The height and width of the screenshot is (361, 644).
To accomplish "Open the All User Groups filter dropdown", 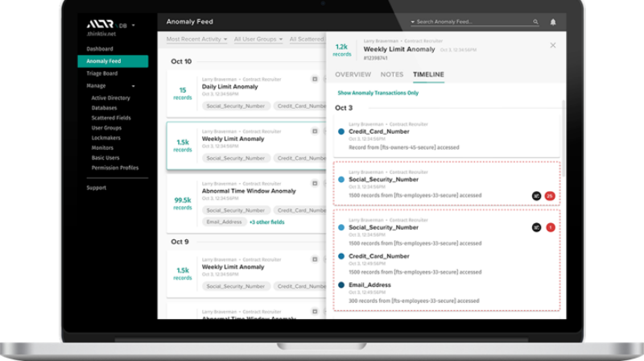I will click(x=258, y=39).
